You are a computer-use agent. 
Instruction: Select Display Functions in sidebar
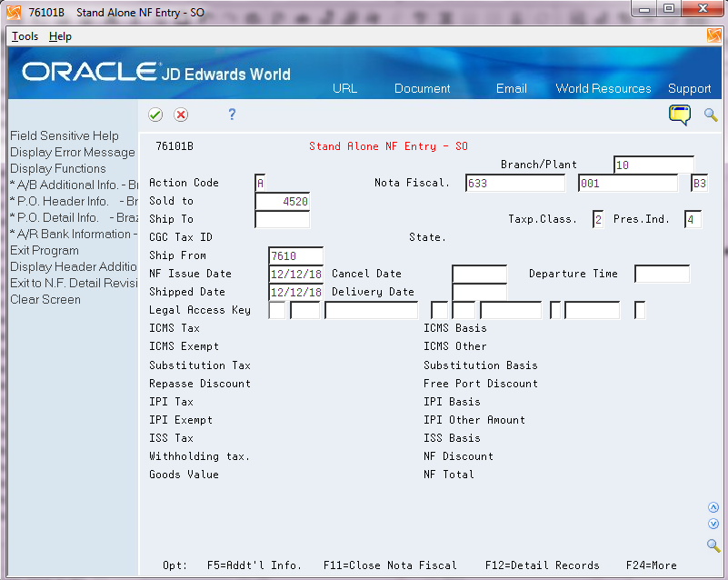click(x=58, y=168)
